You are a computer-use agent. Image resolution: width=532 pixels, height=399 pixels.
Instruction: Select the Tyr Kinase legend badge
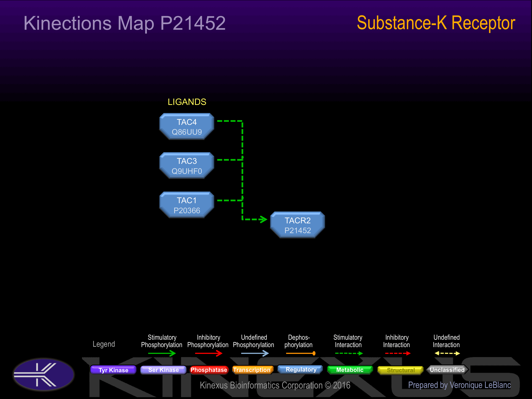click(x=113, y=370)
